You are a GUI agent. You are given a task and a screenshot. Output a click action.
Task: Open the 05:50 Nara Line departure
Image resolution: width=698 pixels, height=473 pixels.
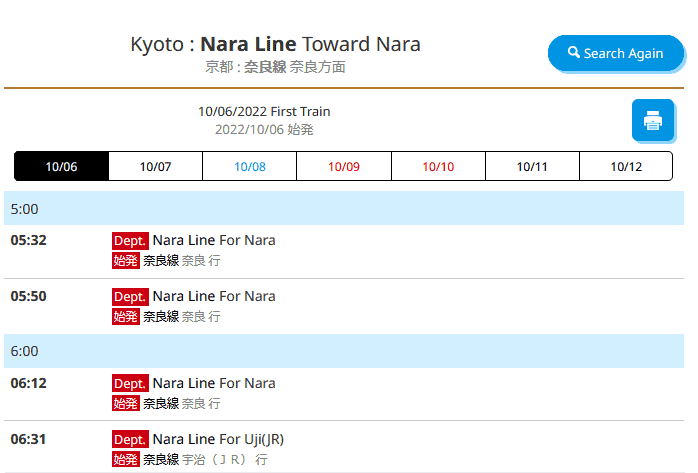tap(213, 296)
